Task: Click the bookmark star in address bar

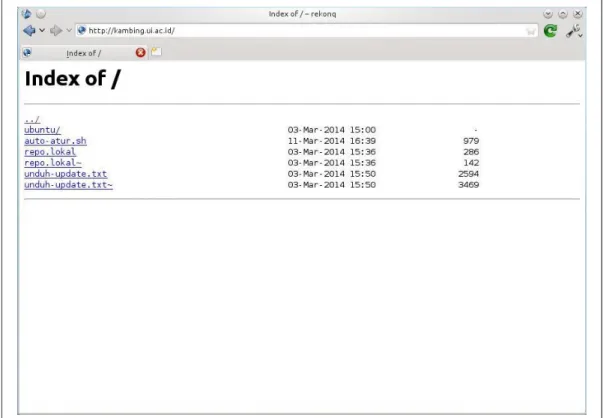Action: (x=531, y=31)
